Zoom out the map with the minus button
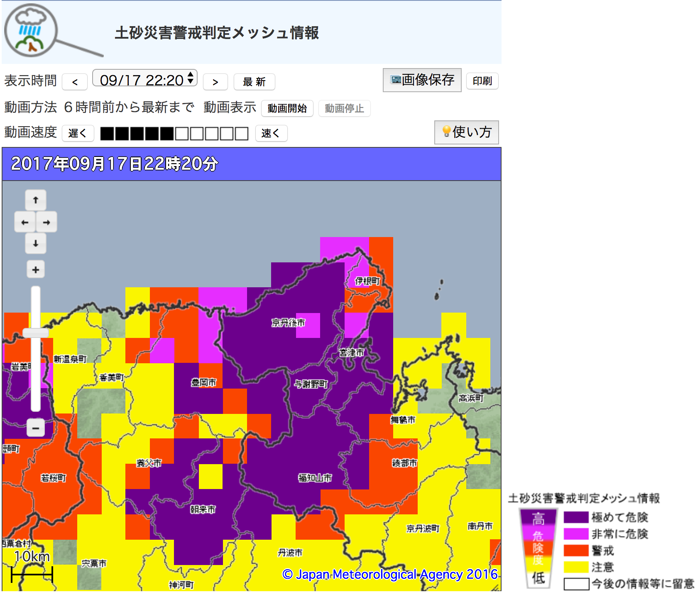This screenshot has height=592, width=700. (36, 428)
